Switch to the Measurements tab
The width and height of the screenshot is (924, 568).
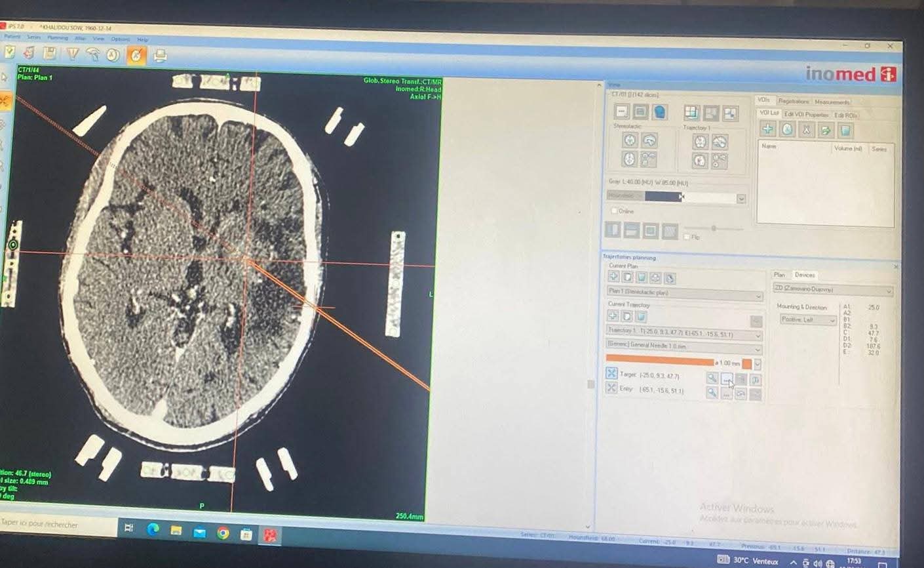pyautogui.click(x=832, y=102)
